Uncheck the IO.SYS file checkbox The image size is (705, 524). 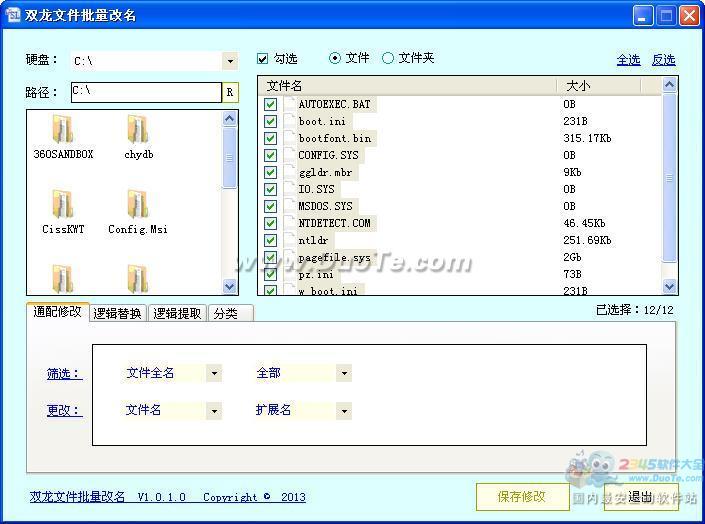coord(270,189)
